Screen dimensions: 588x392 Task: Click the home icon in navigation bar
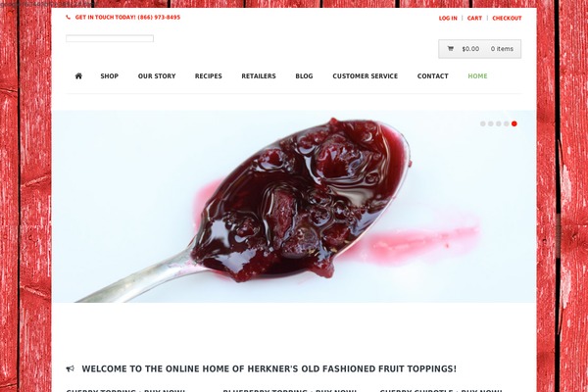[78, 76]
